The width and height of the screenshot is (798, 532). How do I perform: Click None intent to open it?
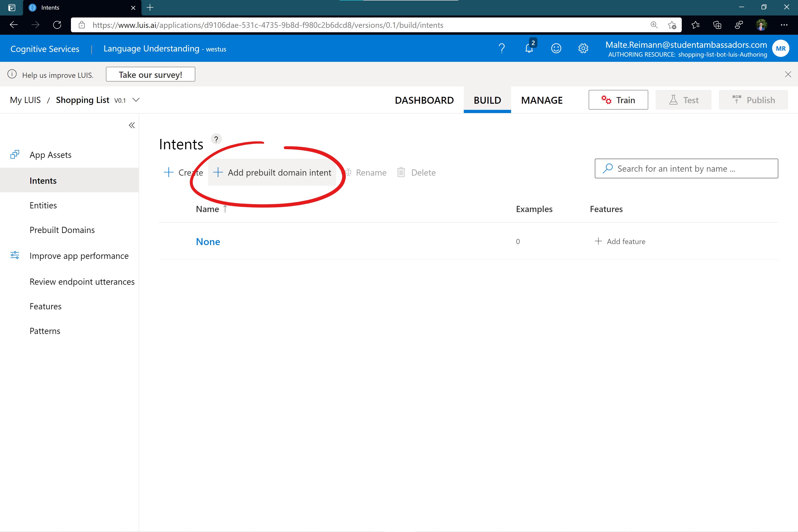coord(208,241)
